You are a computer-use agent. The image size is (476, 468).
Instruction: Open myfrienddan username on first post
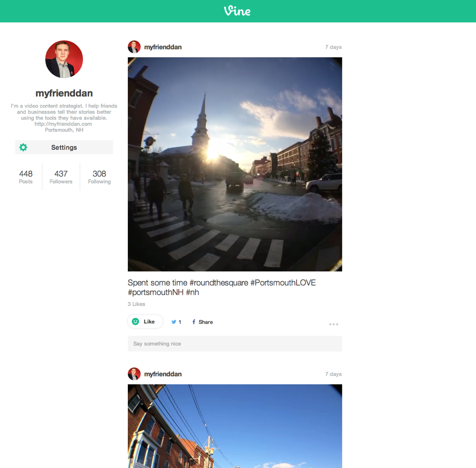(163, 47)
